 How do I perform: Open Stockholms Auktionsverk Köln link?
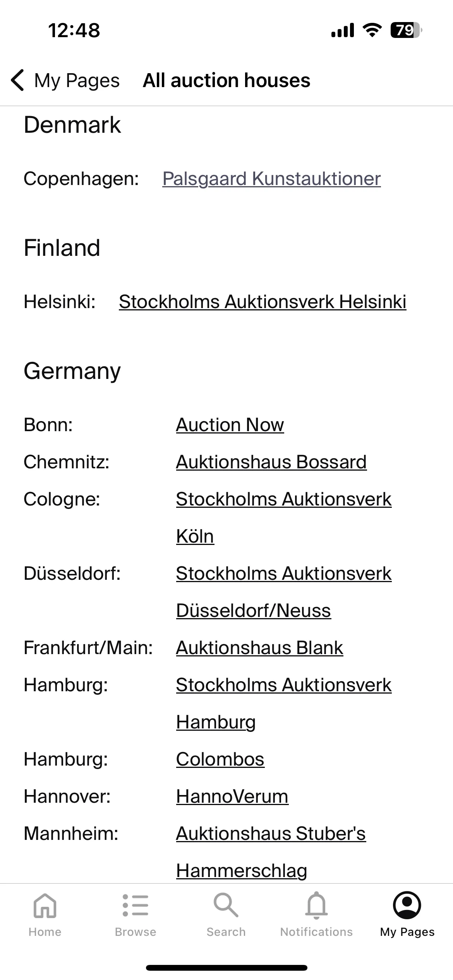click(x=284, y=518)
